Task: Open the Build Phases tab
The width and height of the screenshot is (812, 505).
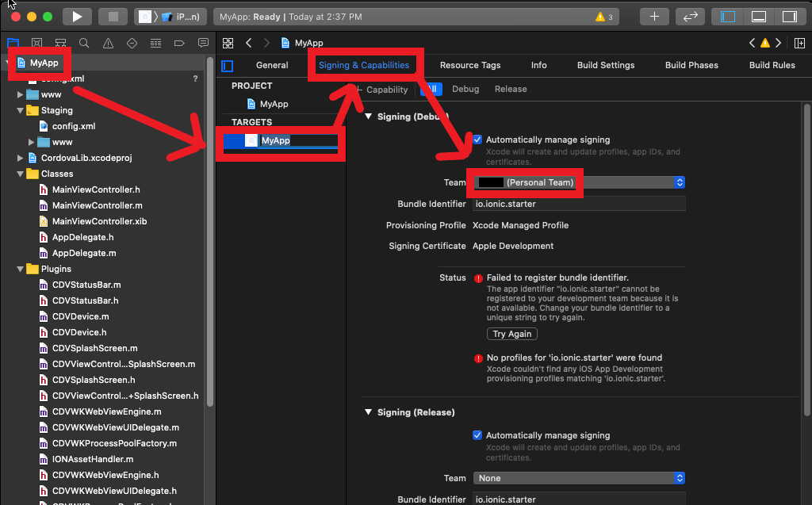Action: point(691,65)
